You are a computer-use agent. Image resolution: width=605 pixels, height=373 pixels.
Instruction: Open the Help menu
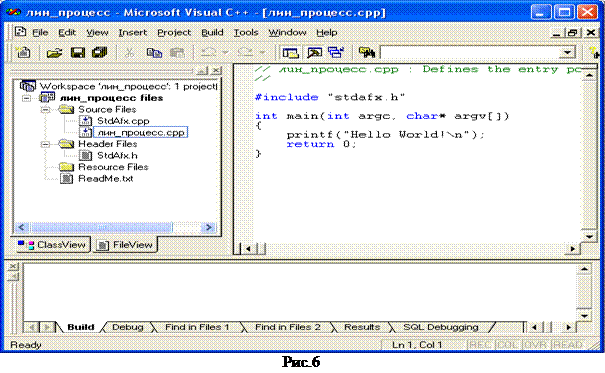pos(327,33)
